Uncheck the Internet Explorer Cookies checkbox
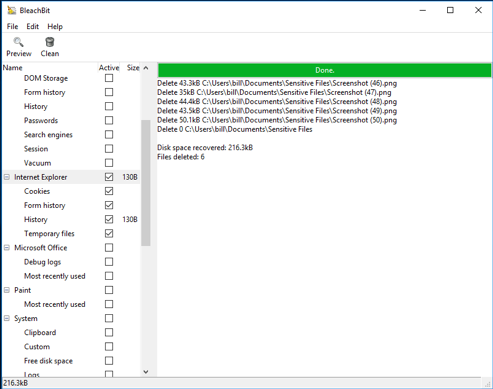 click(x=109, y=191)
